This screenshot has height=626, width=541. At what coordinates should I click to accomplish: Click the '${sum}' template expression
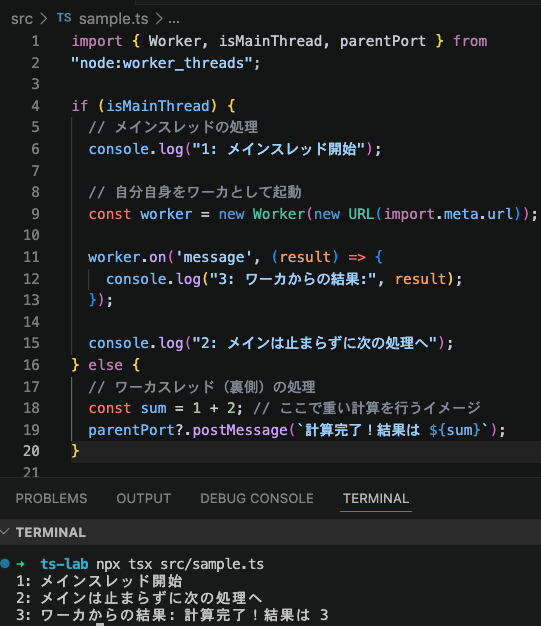455,430
